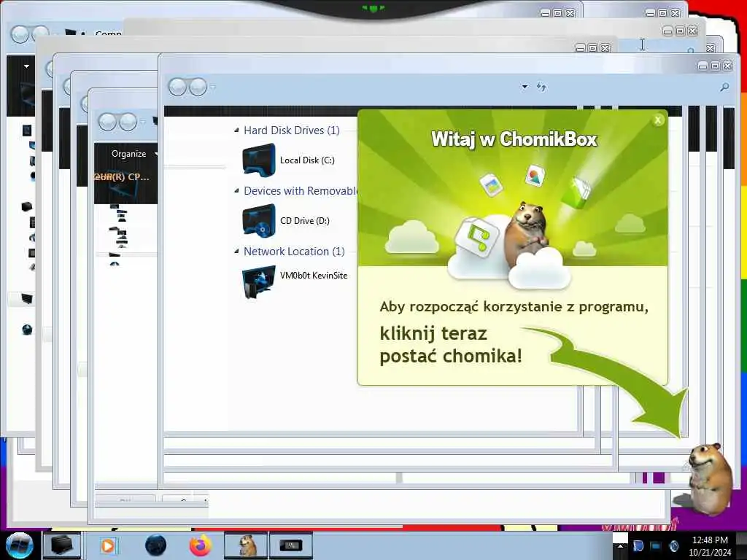Launch Firefox from the taskbar
Viewport: 747px width, 560px height.
tap(201, 545)
